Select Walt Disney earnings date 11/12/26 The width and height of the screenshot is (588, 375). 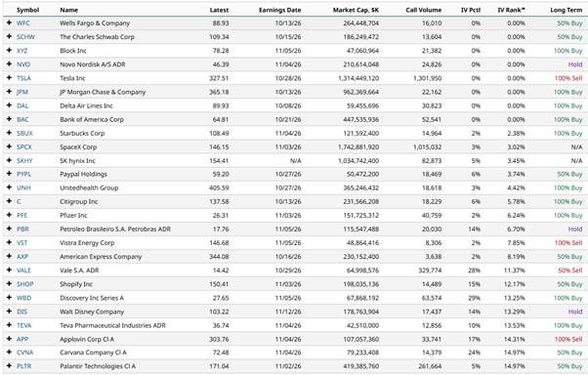click(288, 312)
